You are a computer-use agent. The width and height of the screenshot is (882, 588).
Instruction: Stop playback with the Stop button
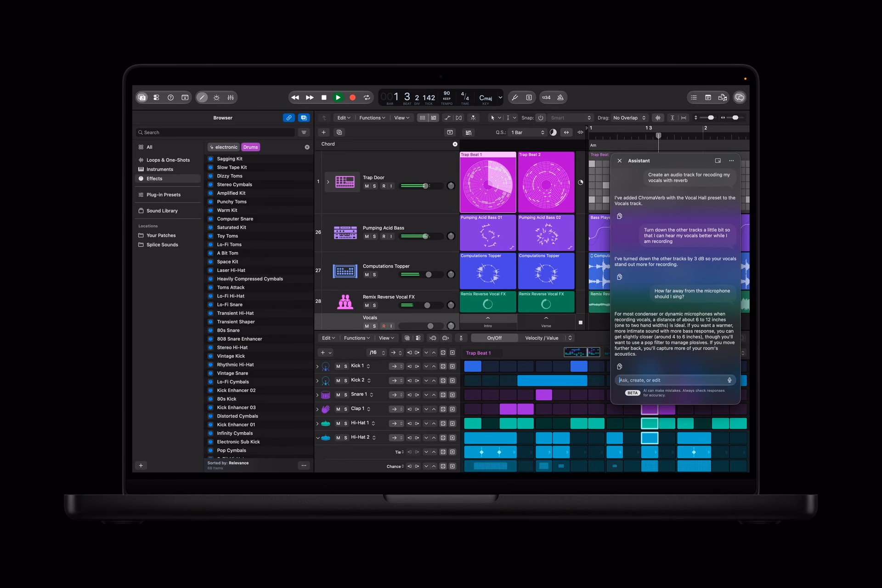[324, 97]
